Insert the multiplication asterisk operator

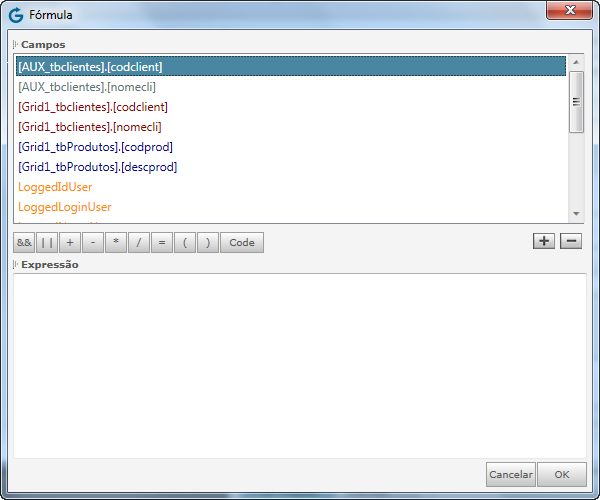point(116,242)
